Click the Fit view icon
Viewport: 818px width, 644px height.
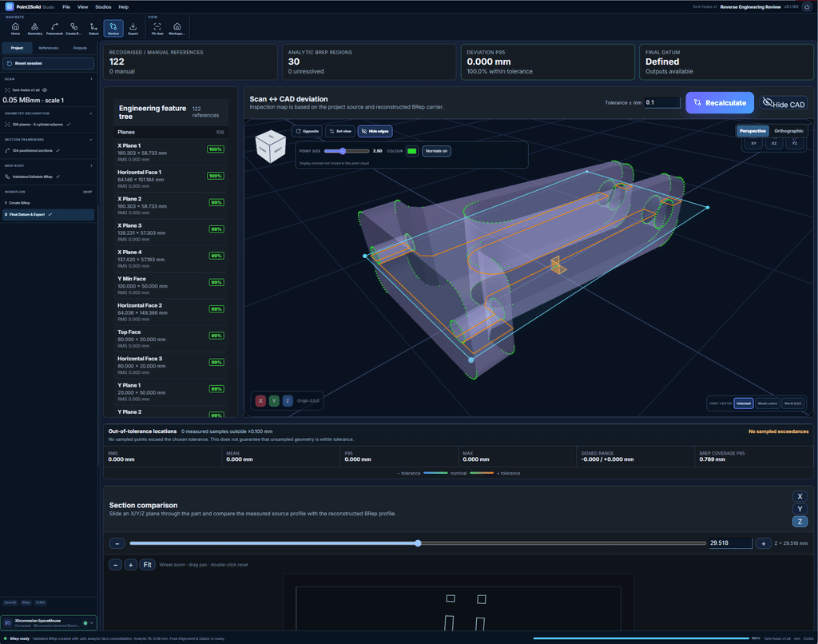coord(157,28)
